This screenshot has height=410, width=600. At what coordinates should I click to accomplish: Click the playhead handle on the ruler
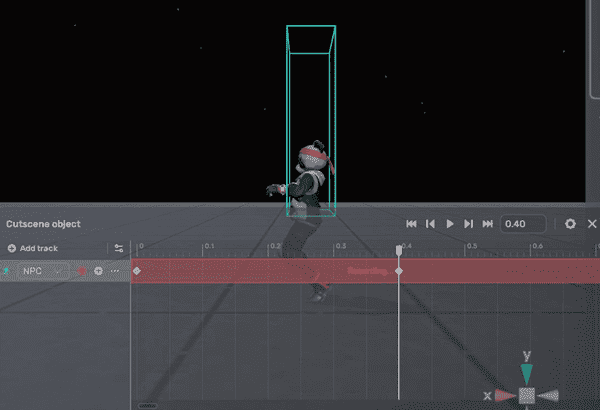(x=399, y=250)
